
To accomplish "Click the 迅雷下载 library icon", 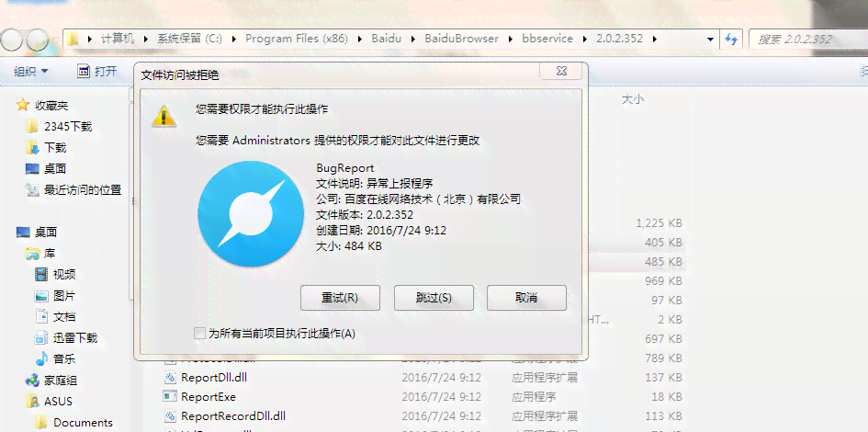I will click(41, 337).
